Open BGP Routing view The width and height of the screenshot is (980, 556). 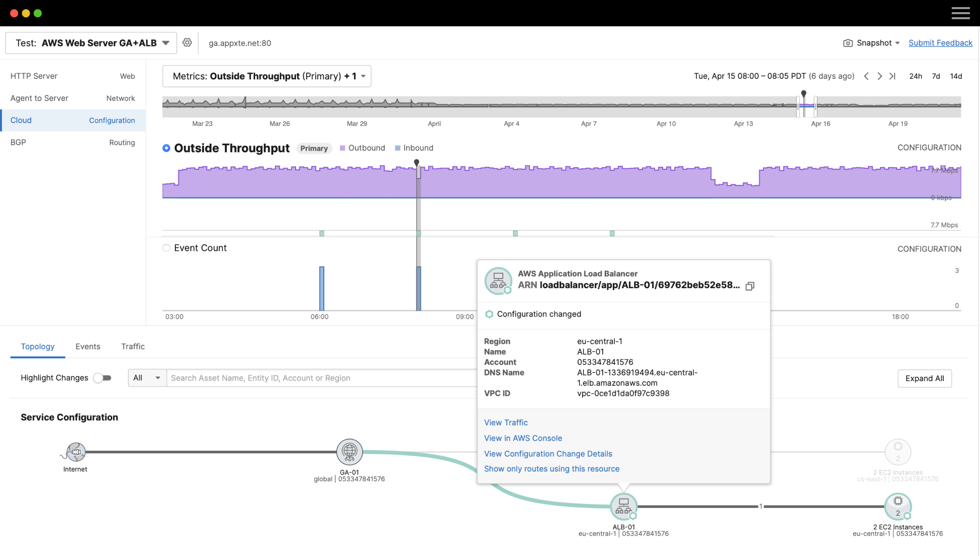(73, 143)
